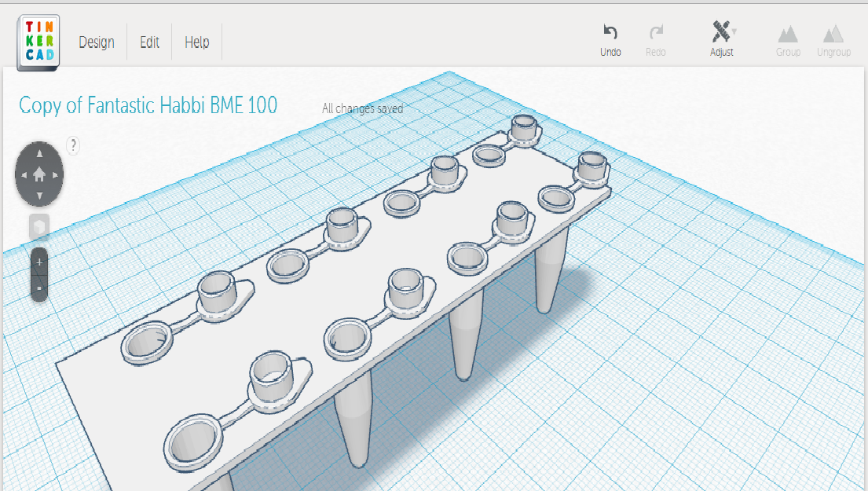Viewport: 868px width, 491px height.
Task: Open the question mark help hint
Action: point(73,145)
